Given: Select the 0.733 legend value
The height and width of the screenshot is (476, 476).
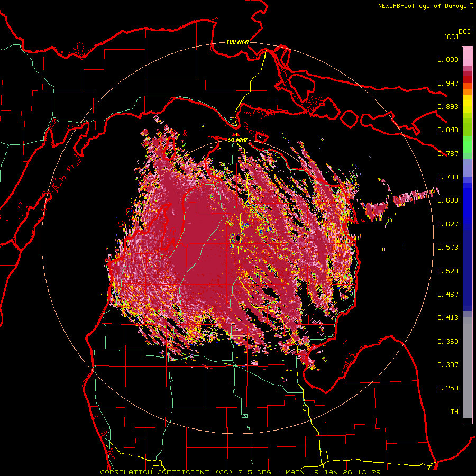Looking at the screenshot, I should click(448, 177).
